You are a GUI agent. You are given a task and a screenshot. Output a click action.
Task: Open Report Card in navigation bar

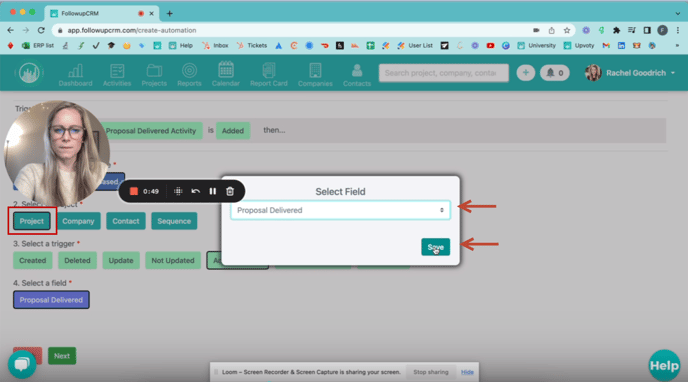[x=269, y=75]
